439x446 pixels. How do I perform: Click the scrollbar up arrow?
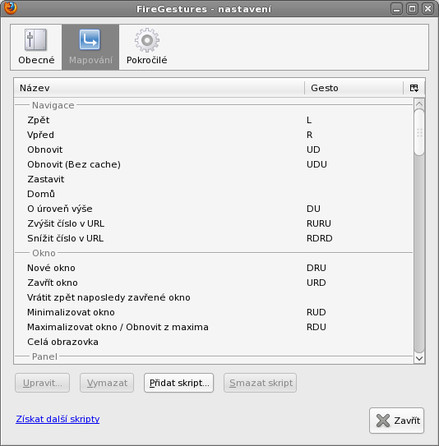pyautogui.click(x=419, y=104)
